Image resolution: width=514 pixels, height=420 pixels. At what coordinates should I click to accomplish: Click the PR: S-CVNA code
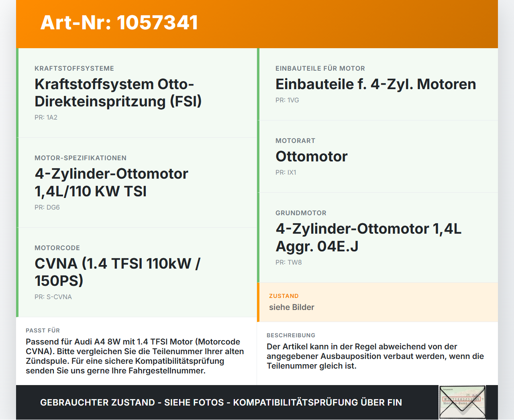pyautogui.click(x=53, y=297)
